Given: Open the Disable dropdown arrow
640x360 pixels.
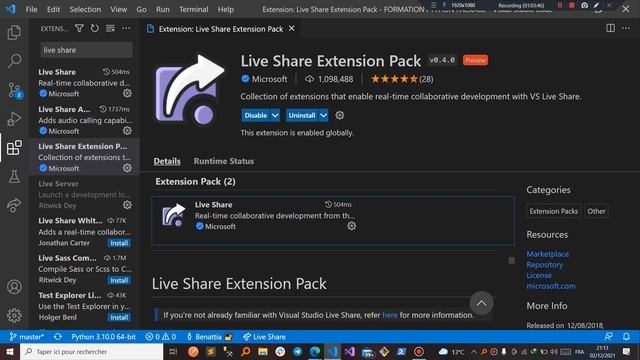Looking at the screenshot, I should click(275, 116).
